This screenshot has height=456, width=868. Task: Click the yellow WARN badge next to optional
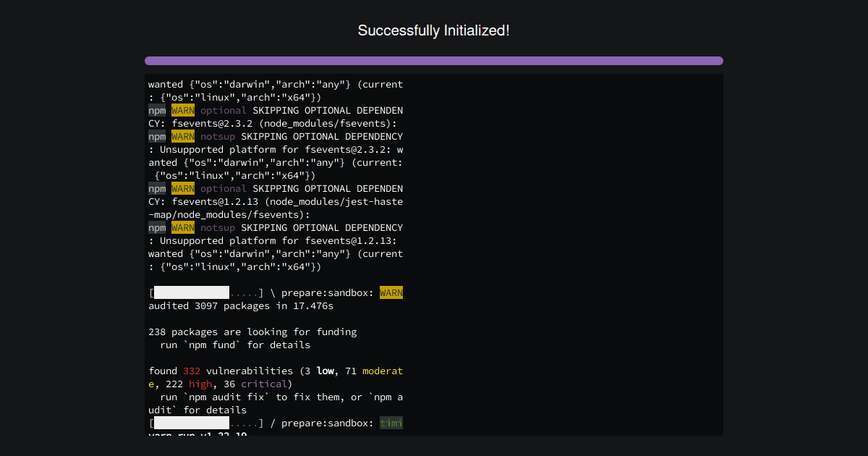pyautogui.click(x=182, y=110)
